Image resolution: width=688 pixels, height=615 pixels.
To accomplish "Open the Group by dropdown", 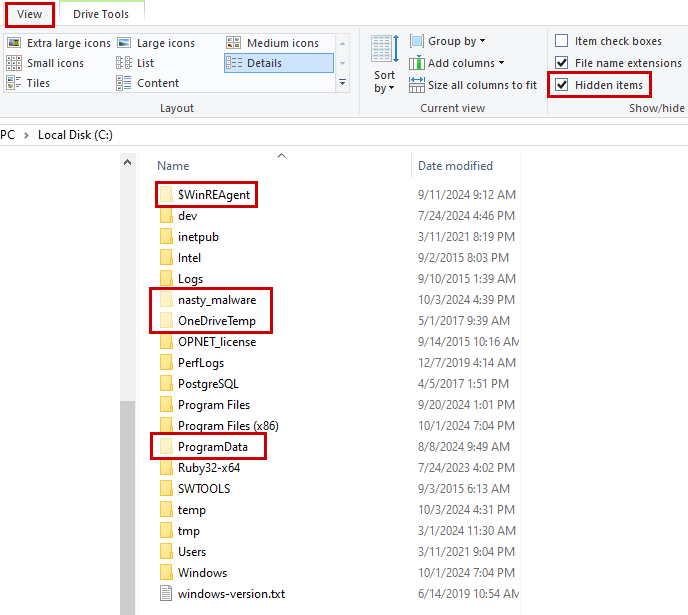I will click(448, 41).
